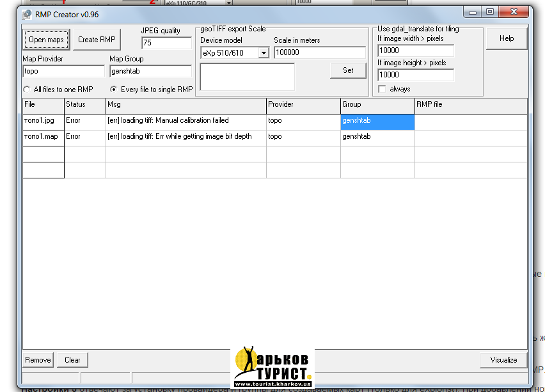Click the Map Group text field

pyautogui.click(x=150, y=71)
